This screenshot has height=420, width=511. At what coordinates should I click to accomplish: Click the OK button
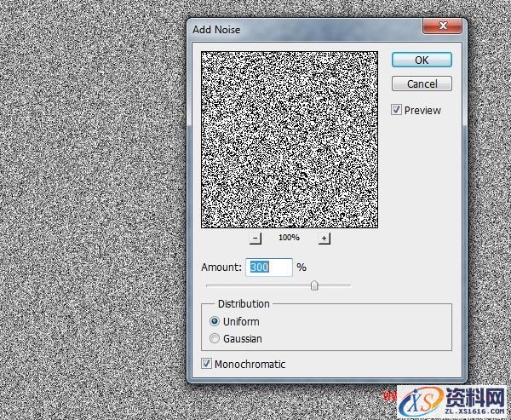(x=422, y=60)
